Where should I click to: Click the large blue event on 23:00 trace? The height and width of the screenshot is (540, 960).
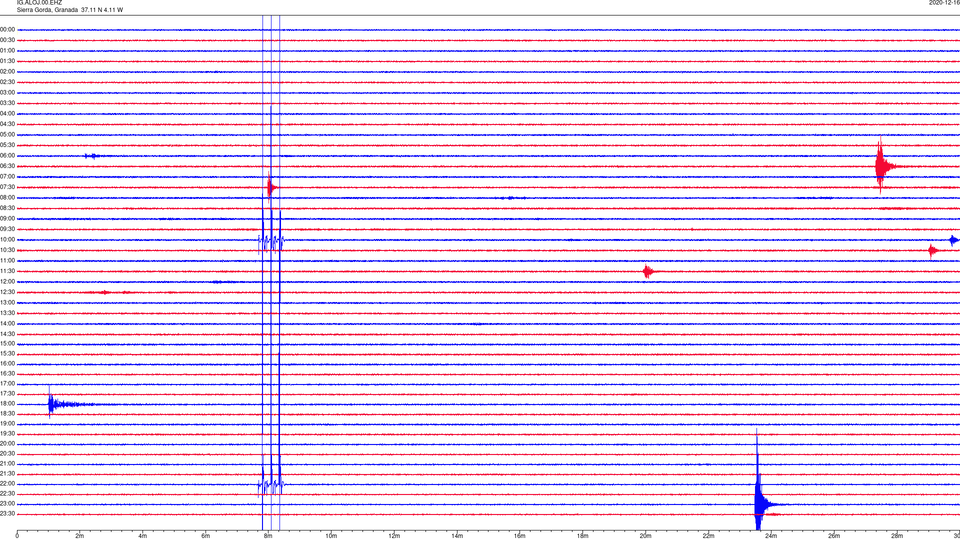pos(761,504)
